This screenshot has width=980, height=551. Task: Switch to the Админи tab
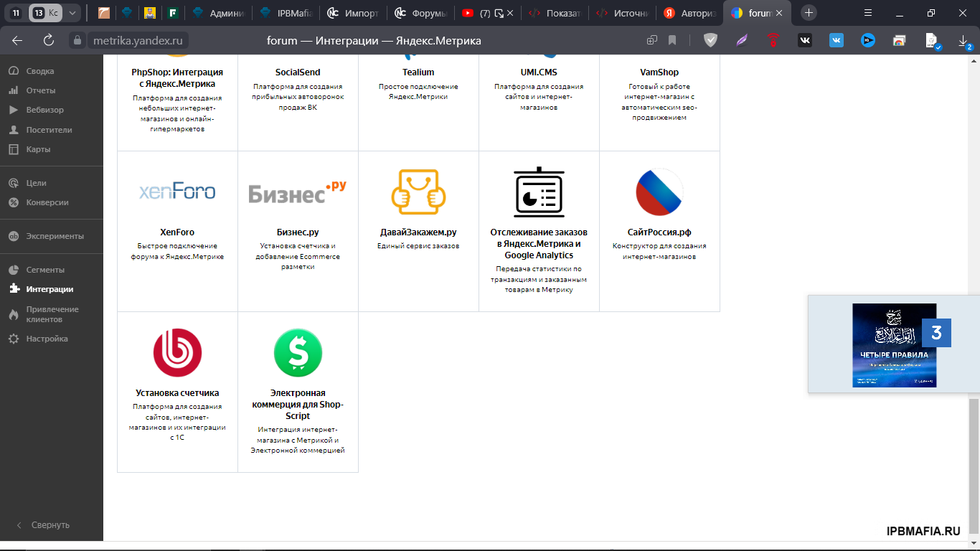[x=218, y=13]
